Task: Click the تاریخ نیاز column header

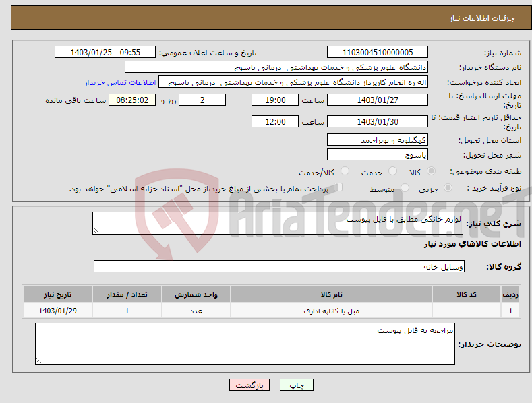Action: (57, 294)
